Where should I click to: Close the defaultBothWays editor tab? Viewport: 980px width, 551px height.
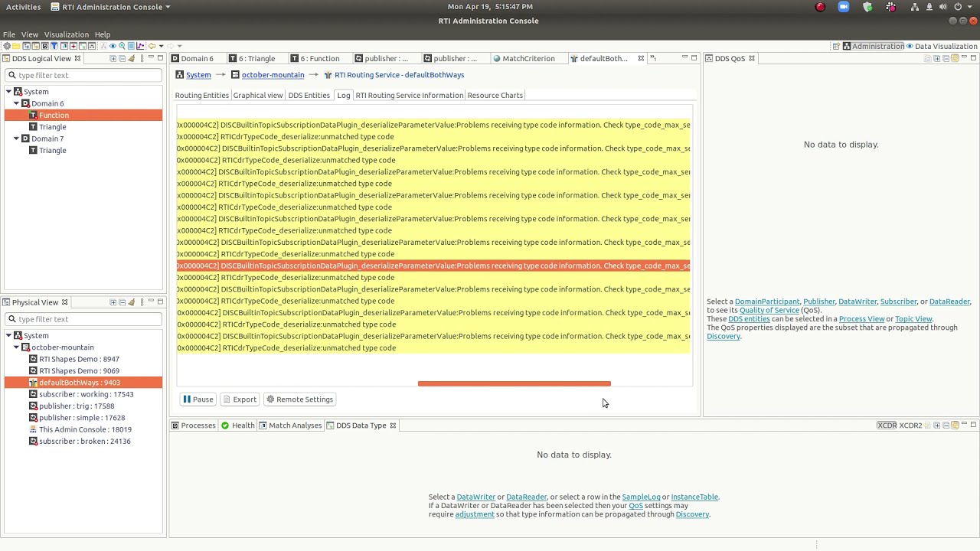click(641, 58)
